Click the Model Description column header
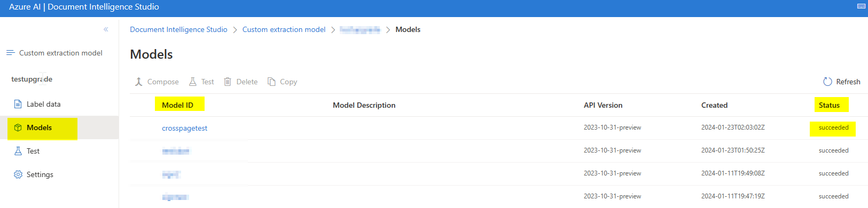868x208 pixels. pyautogui.click(x=364, y=105)
